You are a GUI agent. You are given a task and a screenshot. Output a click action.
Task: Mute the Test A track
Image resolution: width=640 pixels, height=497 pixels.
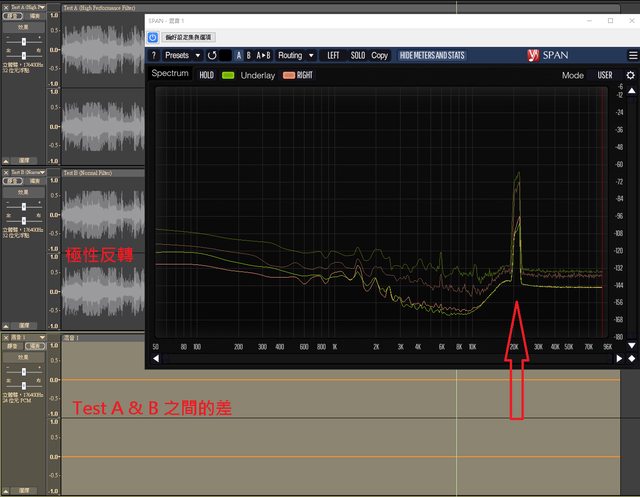pos(14,17)
